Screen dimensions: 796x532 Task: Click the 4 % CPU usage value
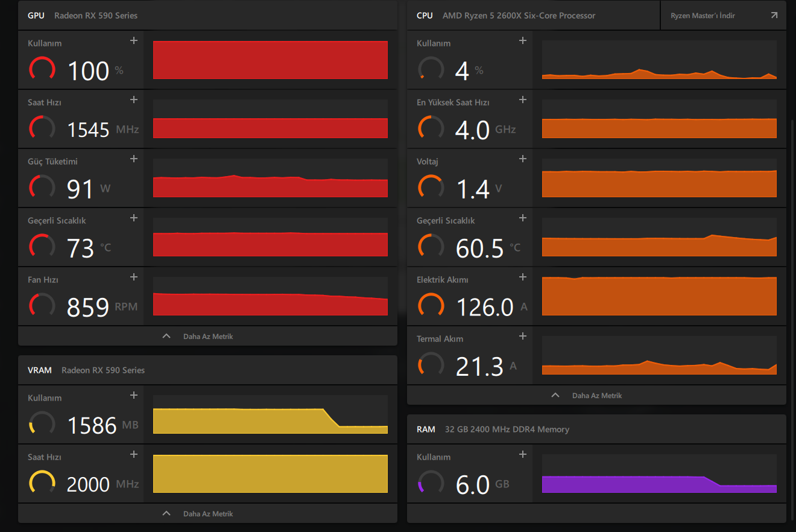pos(469,71)
